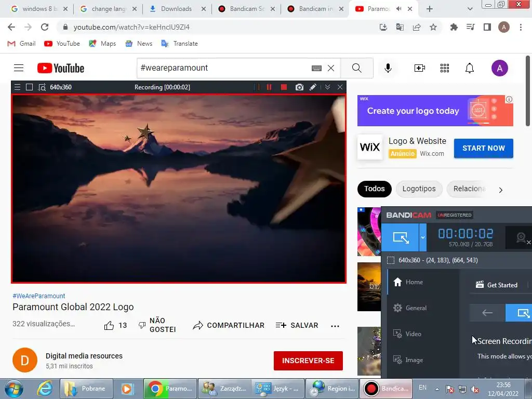Open the purple account avatar menu

coord(499,68)
